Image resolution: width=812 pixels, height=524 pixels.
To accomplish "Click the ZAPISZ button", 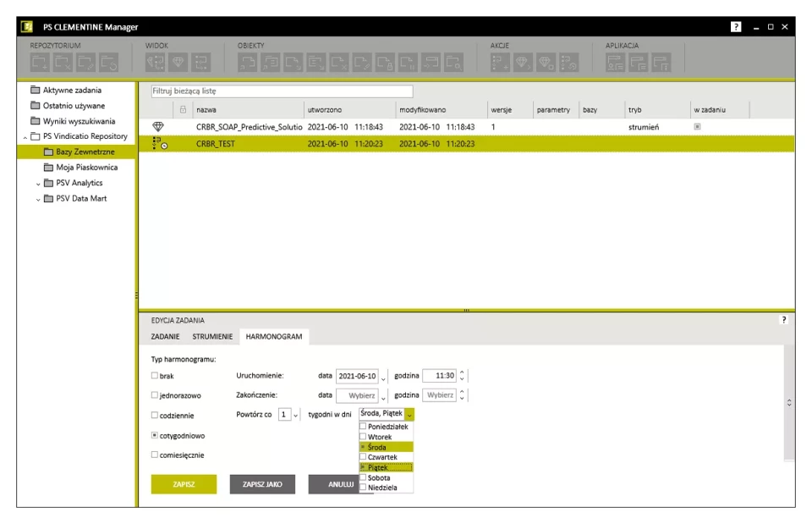I will click(x=184, y=484).
